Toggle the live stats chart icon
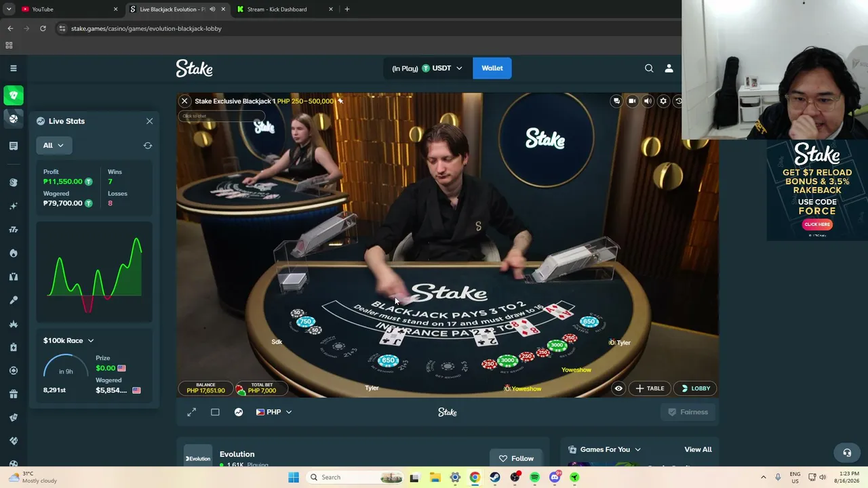Image resolution: width=868 pixels, height=488 pixels. pyautogui.click(x=239, y=412)
